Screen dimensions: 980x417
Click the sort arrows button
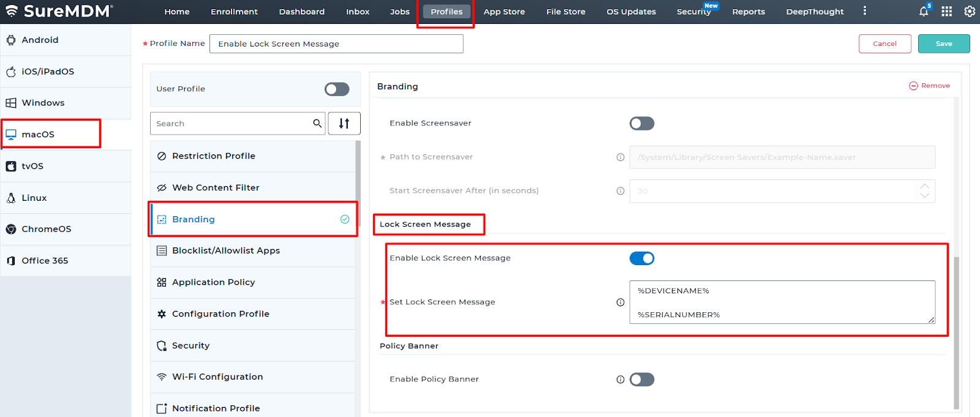point(344,123)
